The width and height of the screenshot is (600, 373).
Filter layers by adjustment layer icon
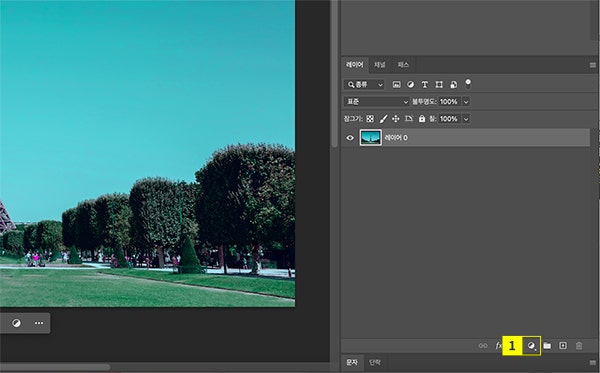[x=411, y=85]
